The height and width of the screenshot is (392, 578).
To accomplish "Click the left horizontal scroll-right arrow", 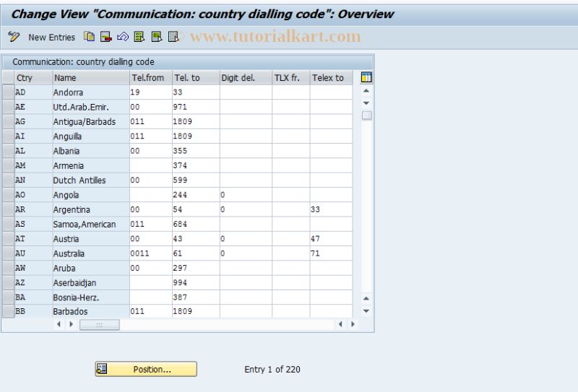I will [x=71, y=324].
